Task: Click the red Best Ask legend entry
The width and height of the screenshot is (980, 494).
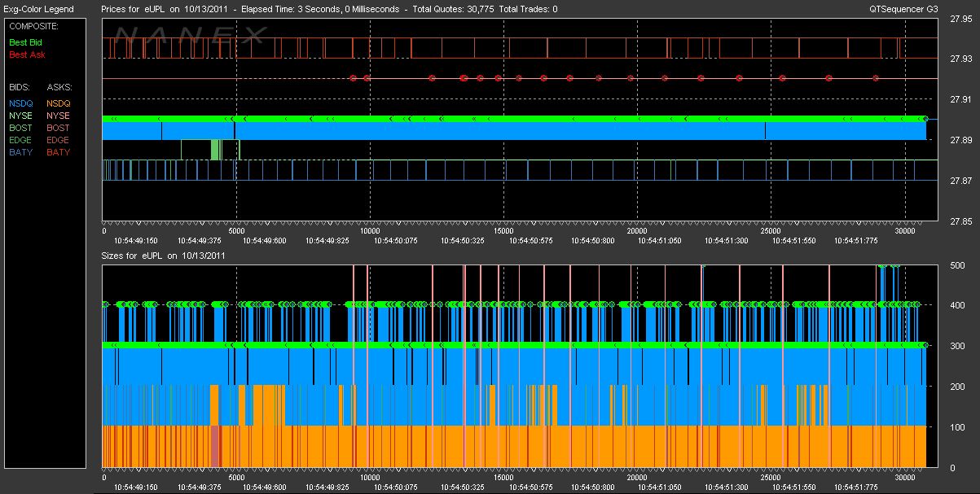Action: tap(27, 55)
